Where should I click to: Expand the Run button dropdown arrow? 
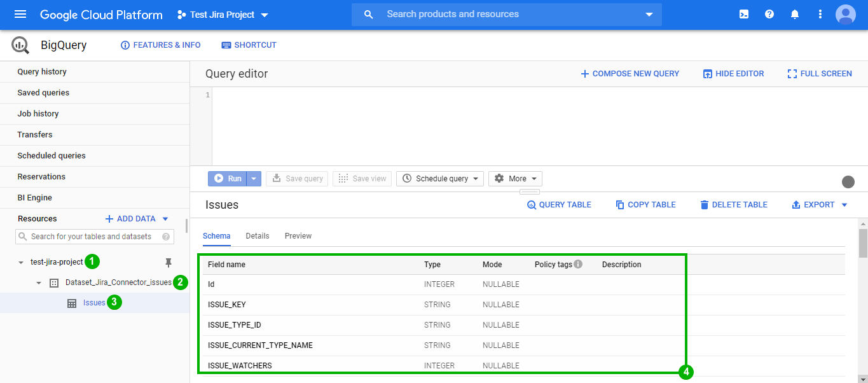click(x=252, y=178)
